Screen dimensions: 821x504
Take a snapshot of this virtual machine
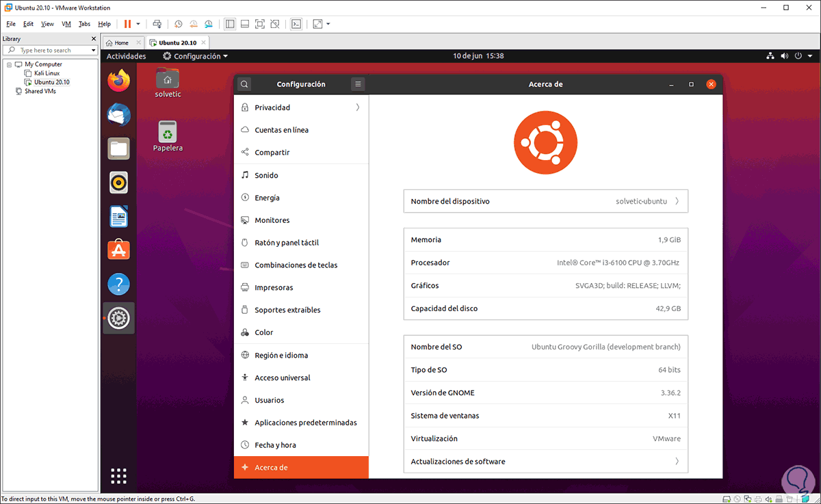click(179, 24)
